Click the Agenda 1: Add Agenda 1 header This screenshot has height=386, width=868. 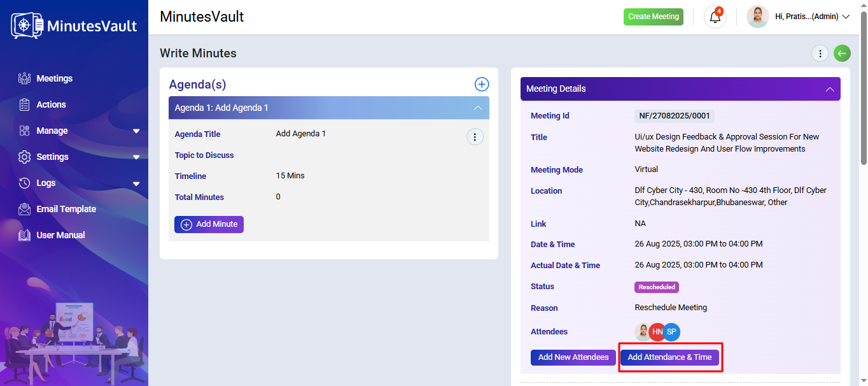(329, 108)
